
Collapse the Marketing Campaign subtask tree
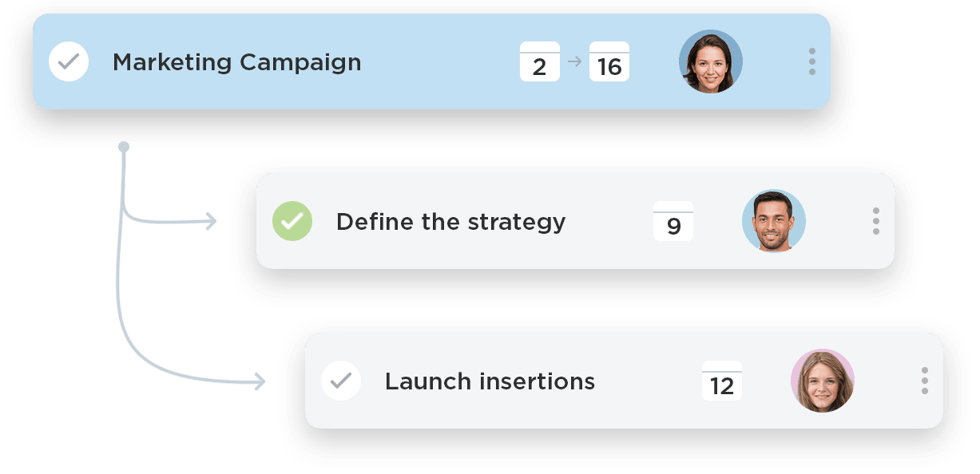tap(124, 145)
